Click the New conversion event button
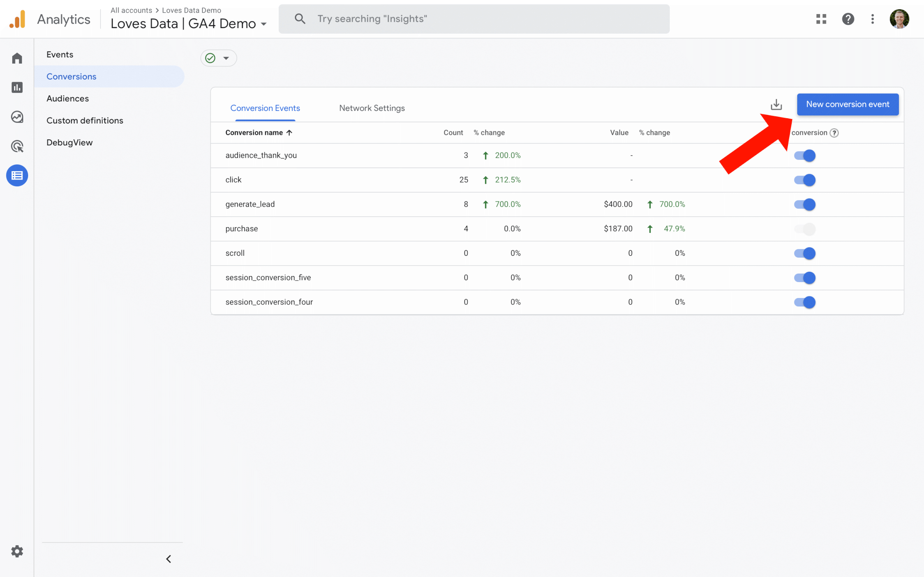This screenshot has height=577, width=924. [847, 104]
